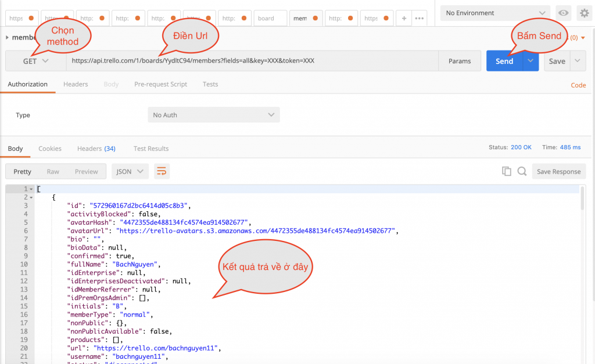Click the response vertical scrollbar
595x364 pixels.
[x=582, y=199]
